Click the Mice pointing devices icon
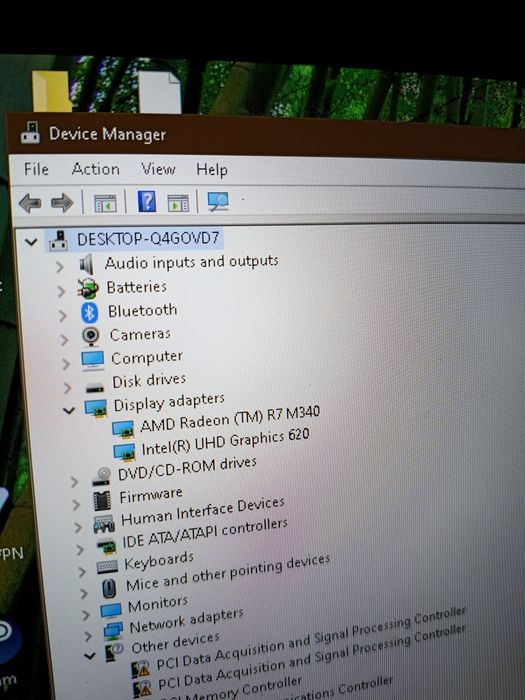This screenshot has width=525, height=700. pos(109,588)
